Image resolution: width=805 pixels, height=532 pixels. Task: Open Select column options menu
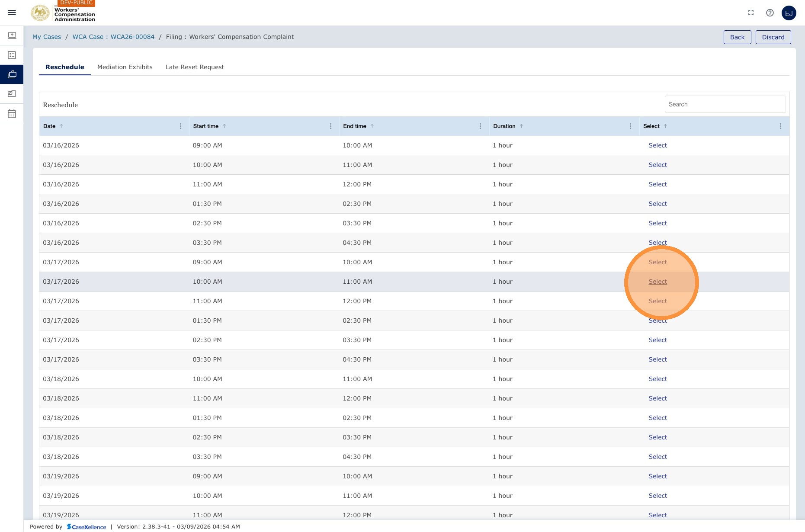click(x=781, y=126)
